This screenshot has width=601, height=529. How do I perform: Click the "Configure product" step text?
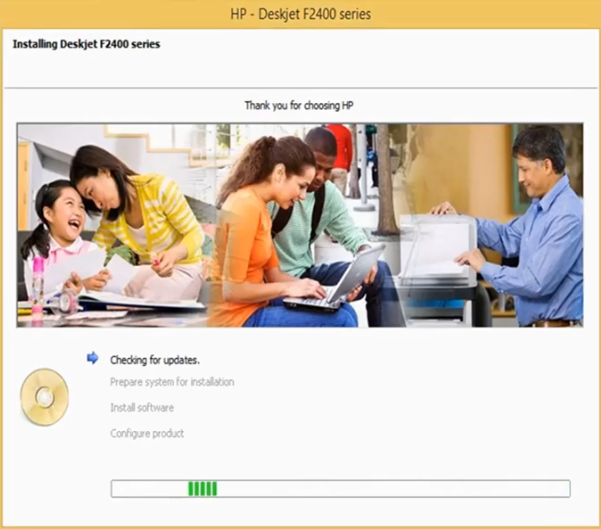click(x=147, y=433)
